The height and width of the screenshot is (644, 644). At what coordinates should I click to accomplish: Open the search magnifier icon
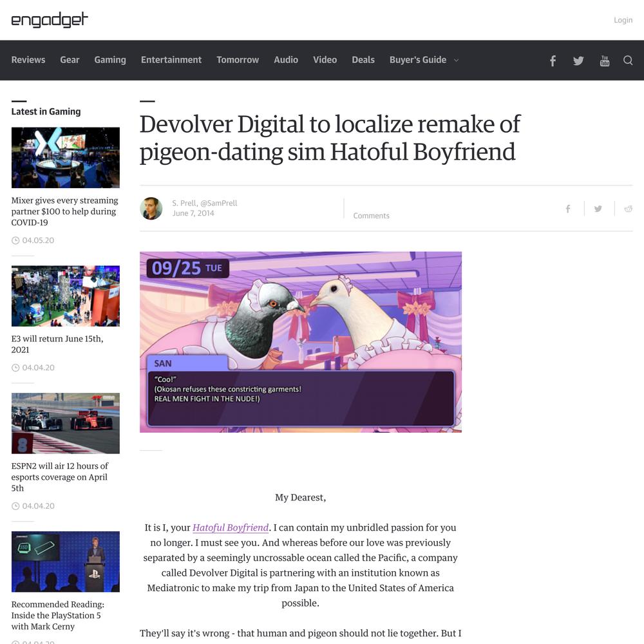627,61
